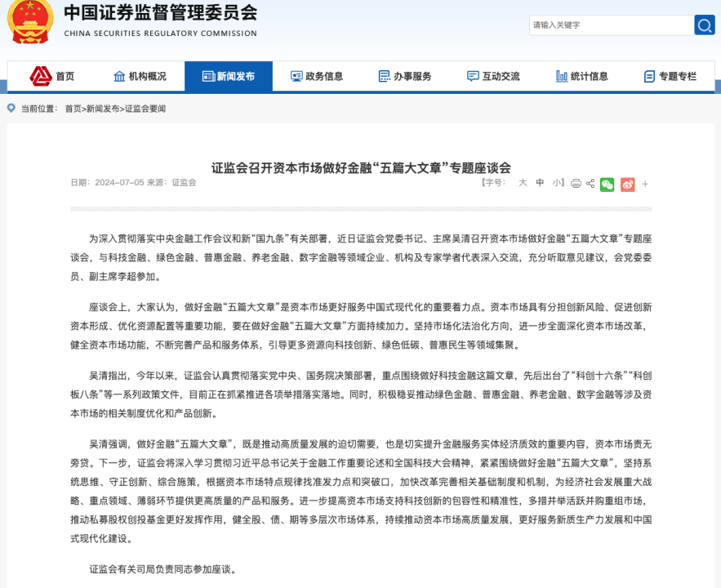Click the CSRC national emblem logo

[29, 22]
